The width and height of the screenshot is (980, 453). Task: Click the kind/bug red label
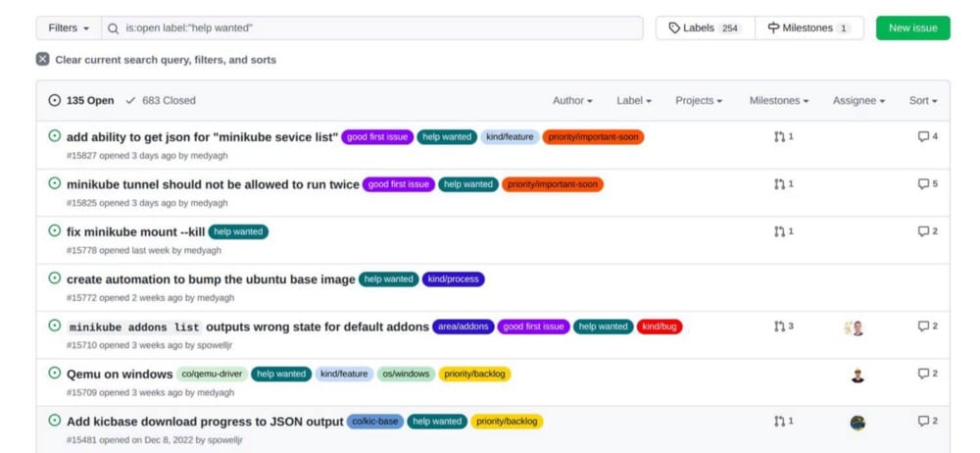pyautogui.click(x=660, y=327)
